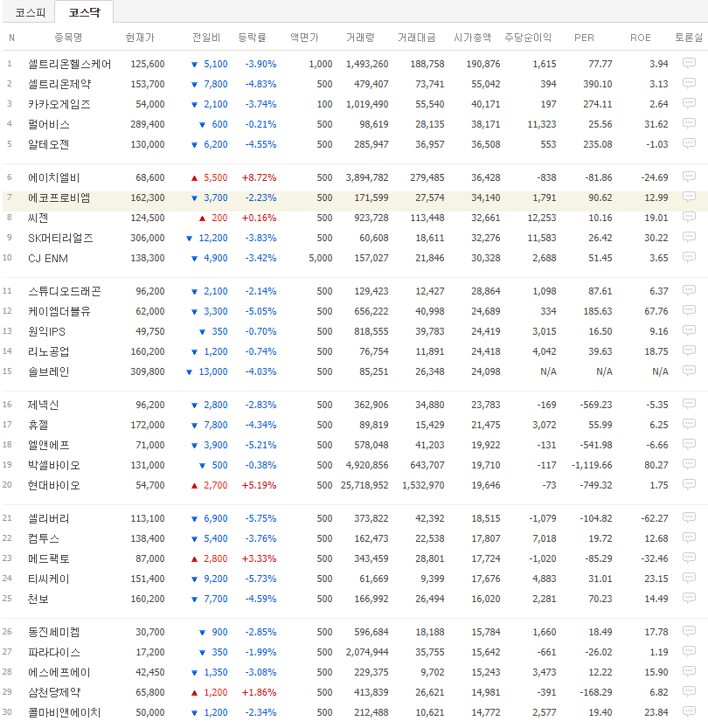This screenshot has height=728, width=708.
Task: Open the 박셀바이오 stock page
Action: pyautogui.click(x=54, y=465)
